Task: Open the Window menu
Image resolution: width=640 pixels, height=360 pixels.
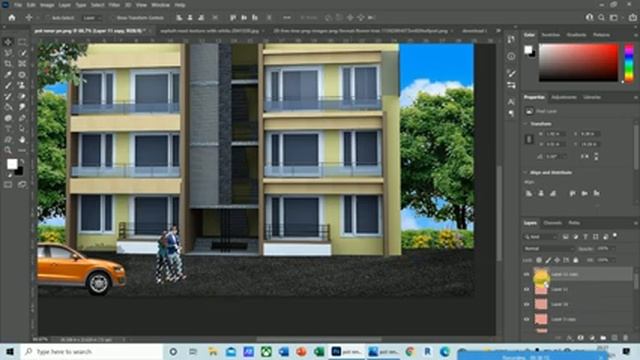Action: point(160,5)
